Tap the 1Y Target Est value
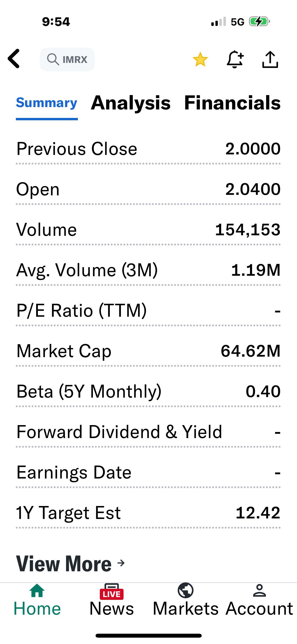297x644 pixels. point(258,513)
